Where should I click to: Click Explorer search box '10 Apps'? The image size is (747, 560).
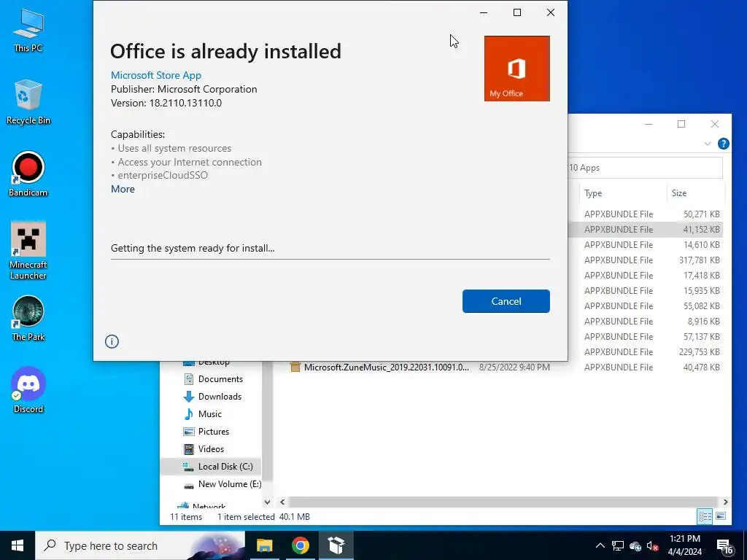(x=645, y=168)
